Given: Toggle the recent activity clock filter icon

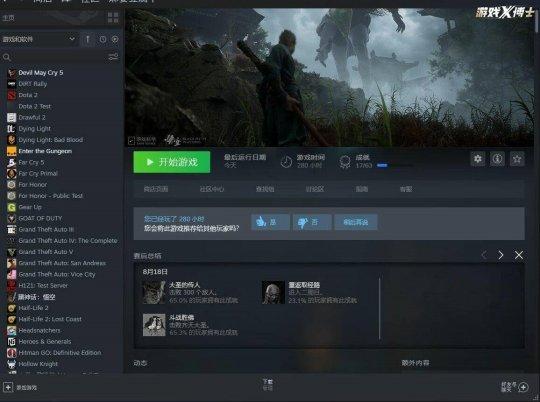Looking at the screenshot, I should (103, 39).
